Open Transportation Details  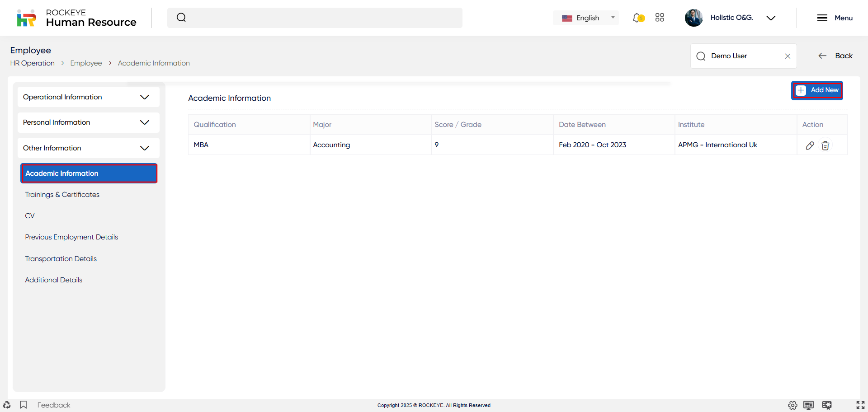[x=61, y=259]
